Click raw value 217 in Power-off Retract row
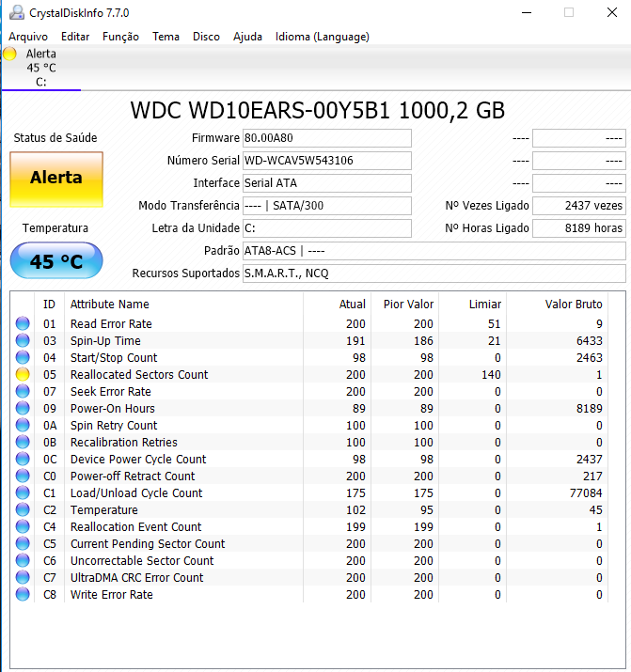Image resolution: width=631 pixels, height=672 pixels. point(592,477)
